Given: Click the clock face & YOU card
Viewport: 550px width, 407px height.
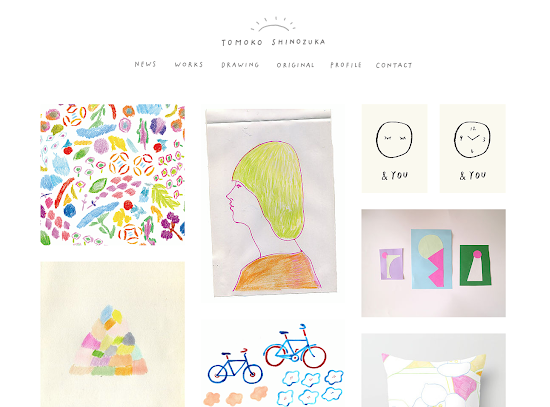Looking at the screenshot, I should pyautogui.click(x=472, y=148).
